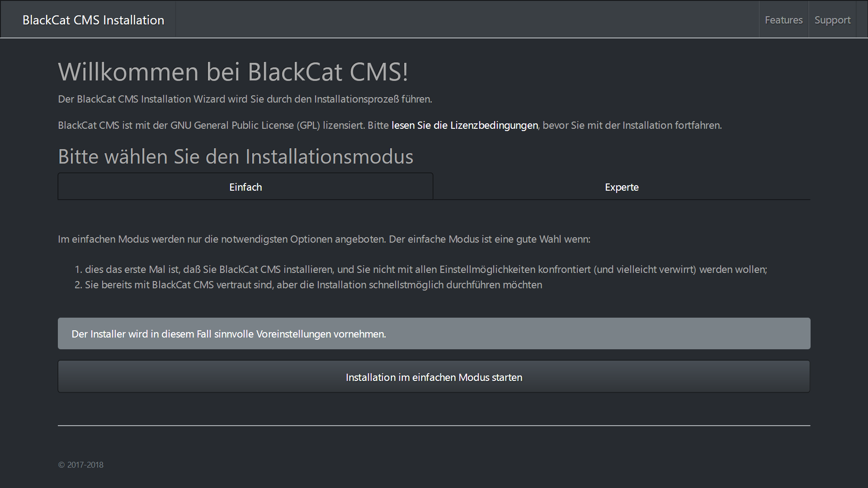Switch to the Experte mode tab
The image size is (868, 488).
[622, 187]
